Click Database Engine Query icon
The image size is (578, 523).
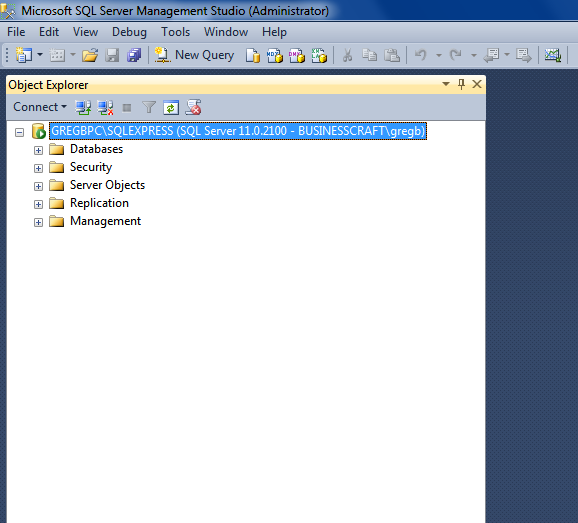pyautogui.click(x=253, y=55)
